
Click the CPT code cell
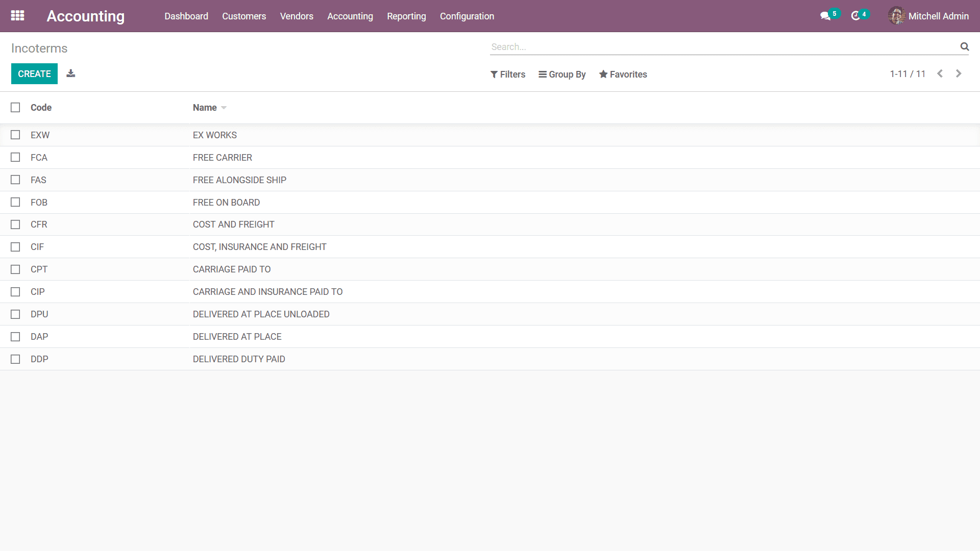pos(39,269)
